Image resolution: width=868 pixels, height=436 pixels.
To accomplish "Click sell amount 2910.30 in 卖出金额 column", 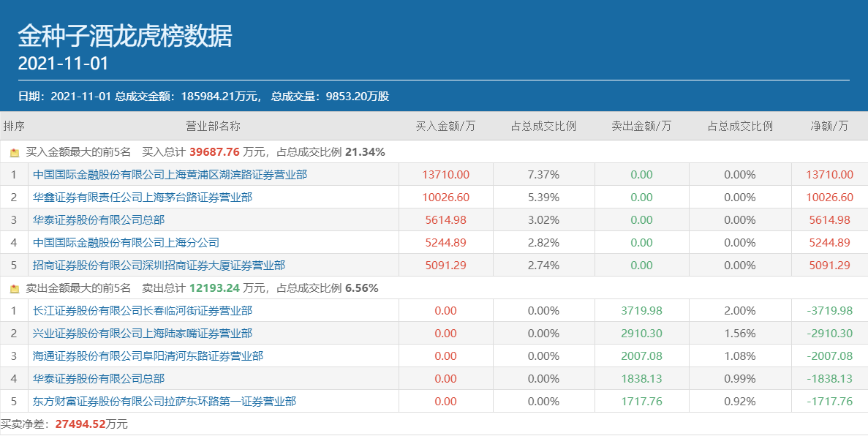I will (641, 334).
